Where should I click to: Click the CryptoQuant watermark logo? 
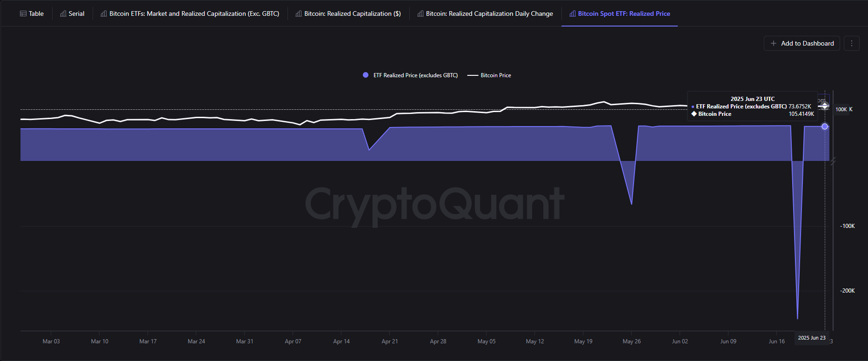click(434, 205)
